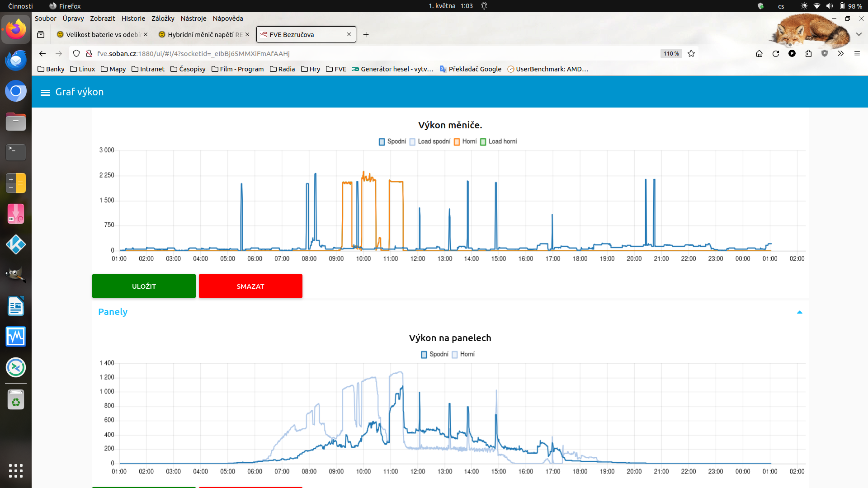Image resolution: width=868 pixels, height=488 pixels.
Task: Open the shield tracking protection icon
Action: point(76,54)
